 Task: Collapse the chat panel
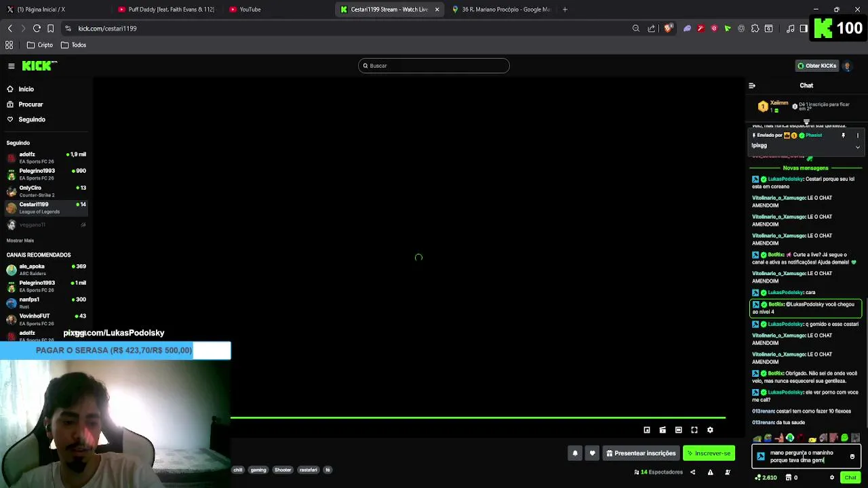[x=752, y=85]
